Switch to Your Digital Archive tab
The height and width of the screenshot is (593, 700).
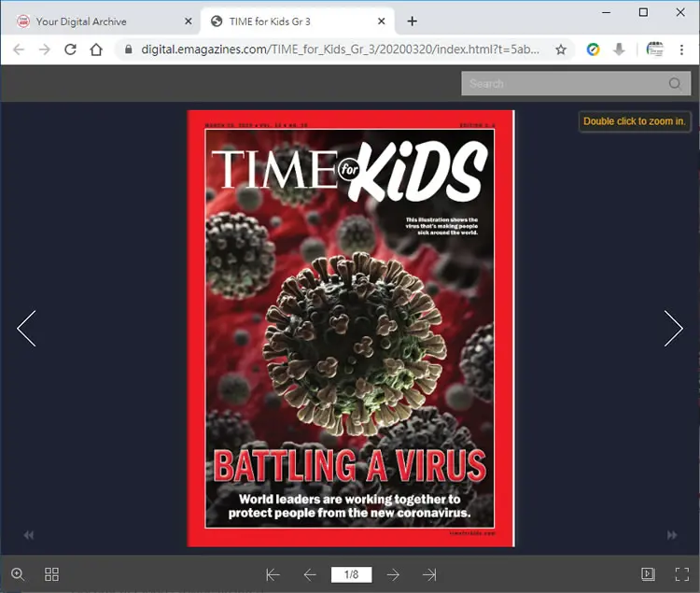81,21
